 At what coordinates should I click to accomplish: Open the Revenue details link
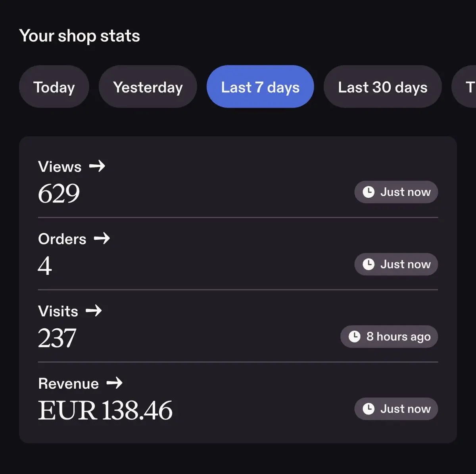(x=81, y=383)
